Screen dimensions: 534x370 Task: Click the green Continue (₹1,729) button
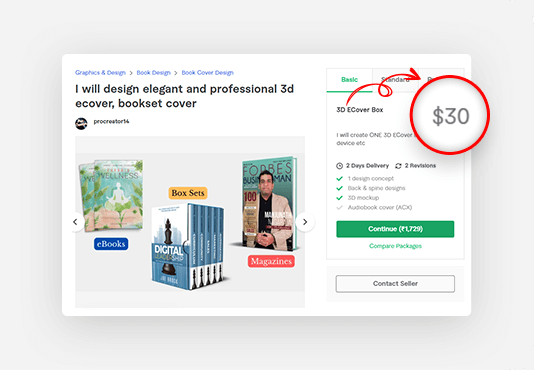[x=395, y=229]
